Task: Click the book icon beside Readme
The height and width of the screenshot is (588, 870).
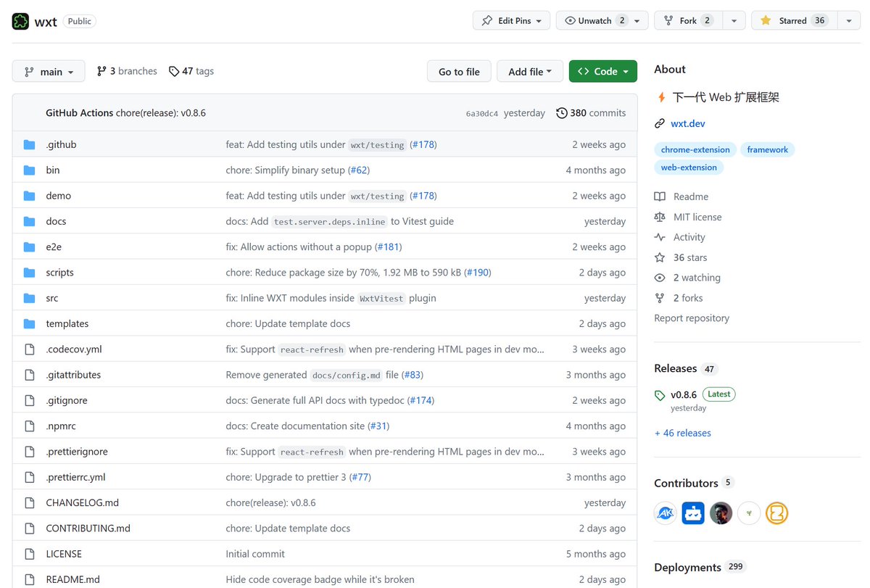Action: [660, 196]
